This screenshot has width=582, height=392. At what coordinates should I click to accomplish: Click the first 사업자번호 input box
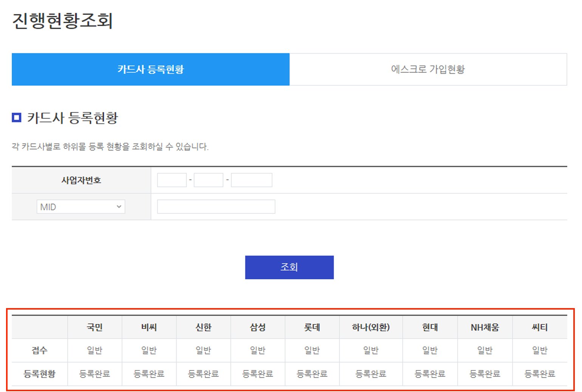[172, 180]
